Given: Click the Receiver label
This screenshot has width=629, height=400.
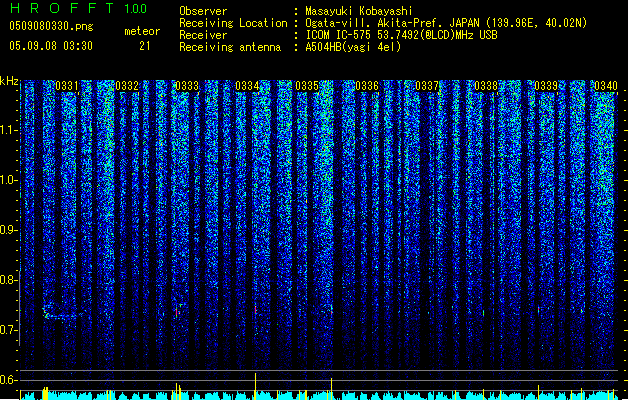Looking at the screenshot, I should point(203,35).
